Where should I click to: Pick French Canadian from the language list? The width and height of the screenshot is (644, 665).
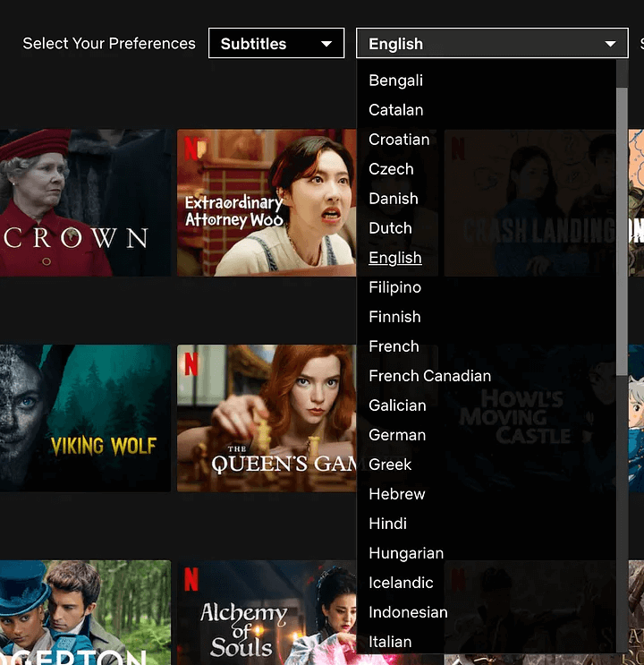click(x=430, y=376)
